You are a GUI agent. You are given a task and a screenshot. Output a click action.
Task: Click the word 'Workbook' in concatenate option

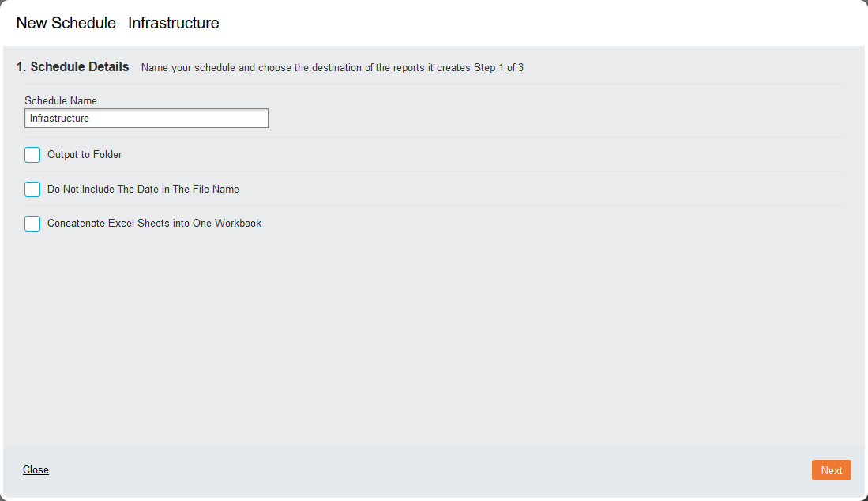tap(238, 223)
